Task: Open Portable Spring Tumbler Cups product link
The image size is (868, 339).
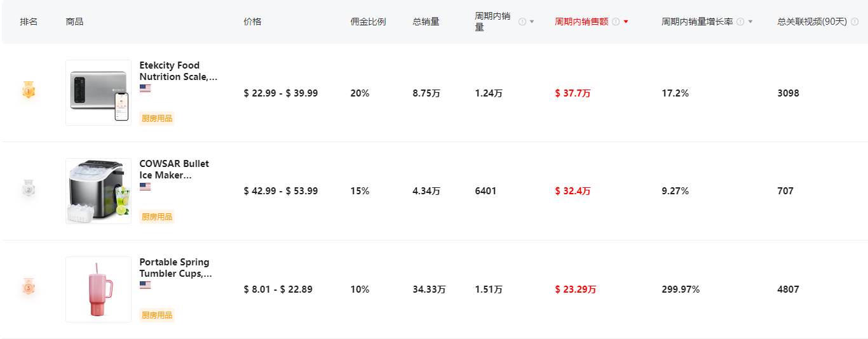Action: click(x=175, y=268)
